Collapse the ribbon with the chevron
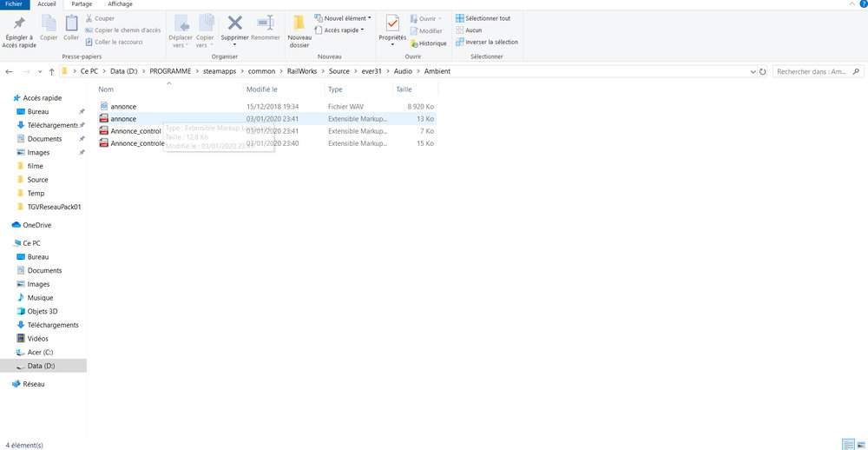This screenshot has height=450, width=868. click(x=852, y=3)
